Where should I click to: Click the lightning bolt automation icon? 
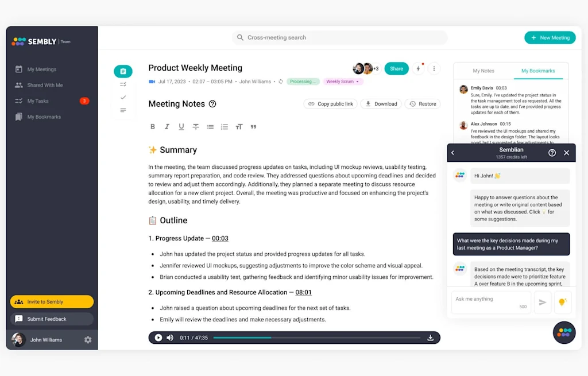point(418,69)
